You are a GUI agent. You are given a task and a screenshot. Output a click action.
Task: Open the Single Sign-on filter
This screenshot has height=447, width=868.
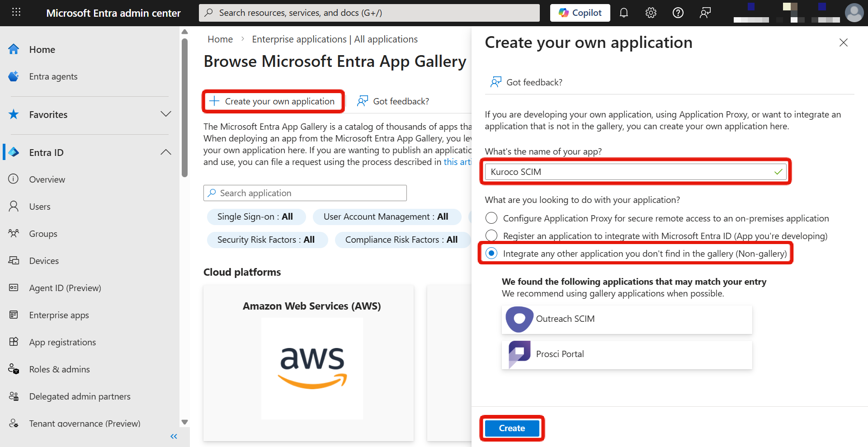point(255,217)
